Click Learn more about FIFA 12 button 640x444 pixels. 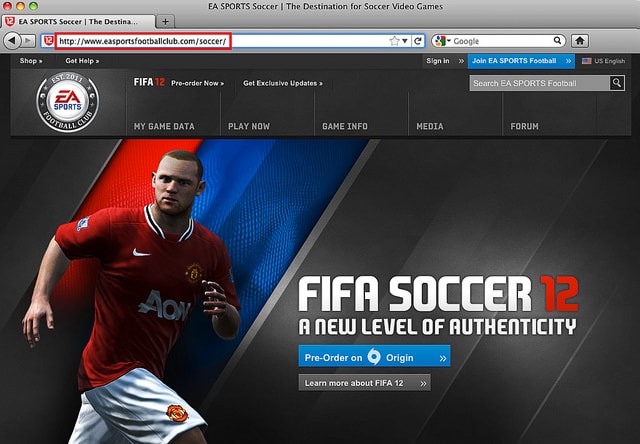coord(364,383)
